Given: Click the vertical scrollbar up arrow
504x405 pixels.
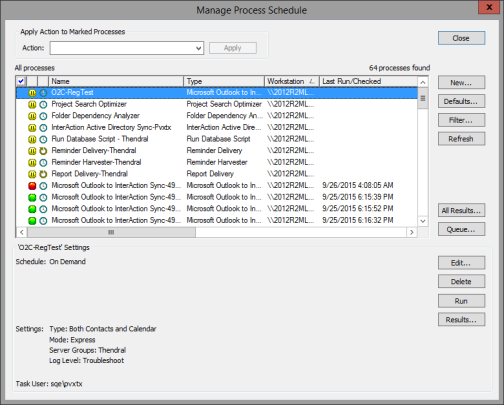Looking at the screenshot, I should click(x=423, y=82).
